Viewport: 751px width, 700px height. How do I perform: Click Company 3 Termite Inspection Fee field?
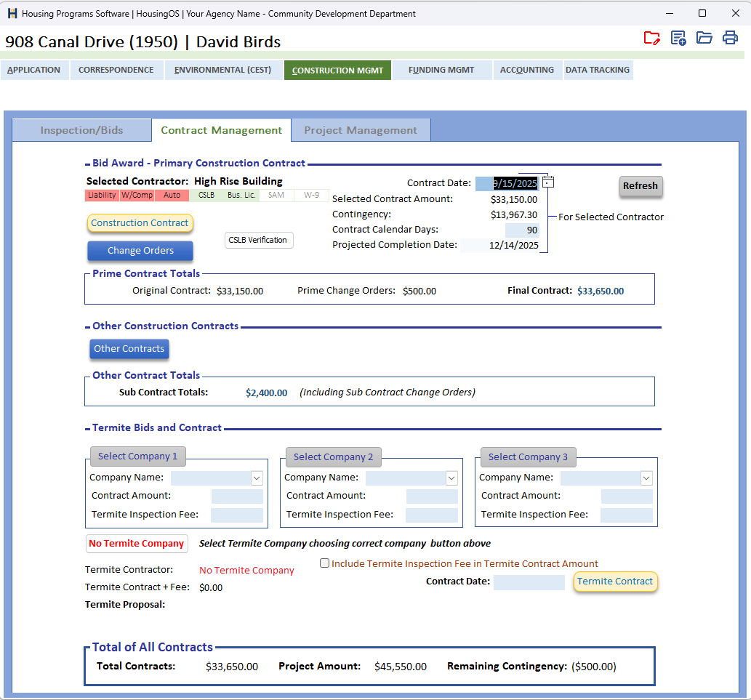pos(627,515)
